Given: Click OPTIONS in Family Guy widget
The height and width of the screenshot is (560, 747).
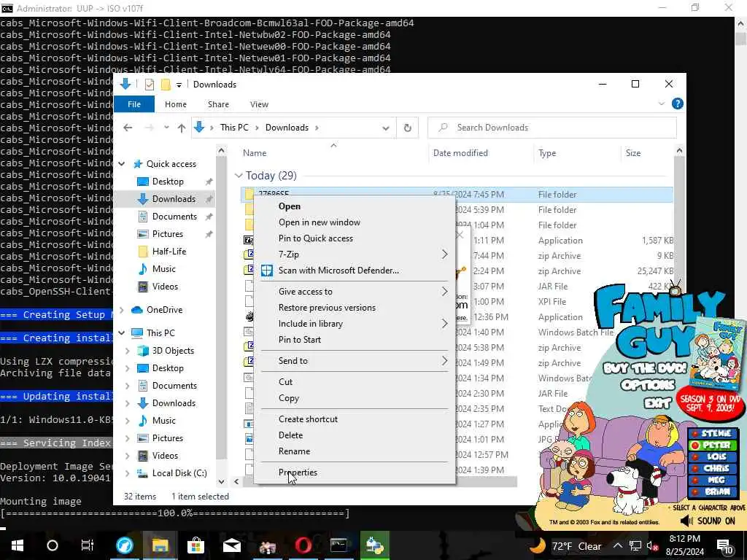Looking at the screenshot, I should coord(648,385).
